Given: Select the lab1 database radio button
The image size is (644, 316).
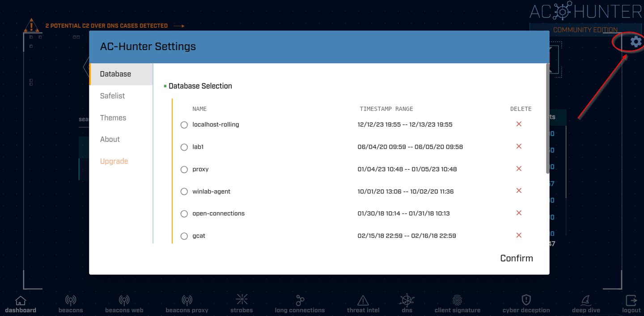Looking at the screenshot, I should tap(184, 147).
